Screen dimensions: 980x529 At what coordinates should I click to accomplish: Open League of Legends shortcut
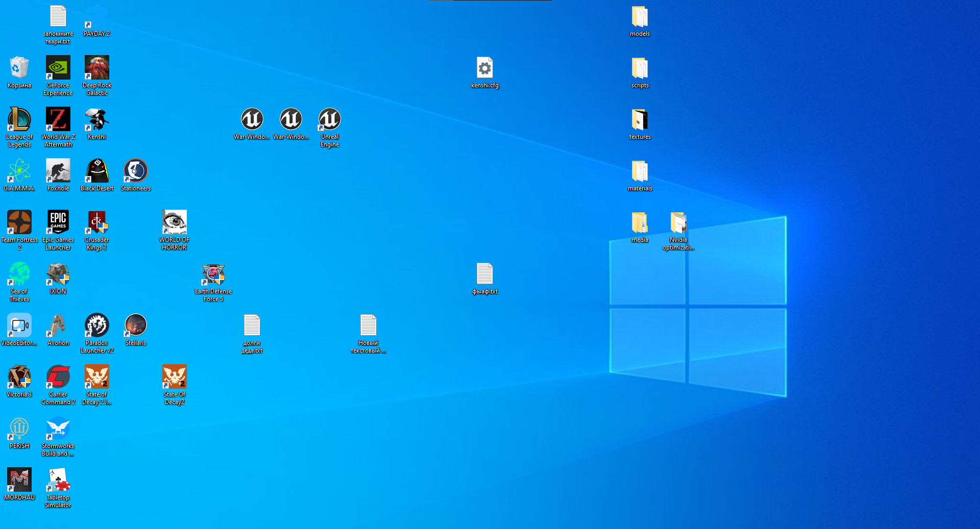pos(19,127)
